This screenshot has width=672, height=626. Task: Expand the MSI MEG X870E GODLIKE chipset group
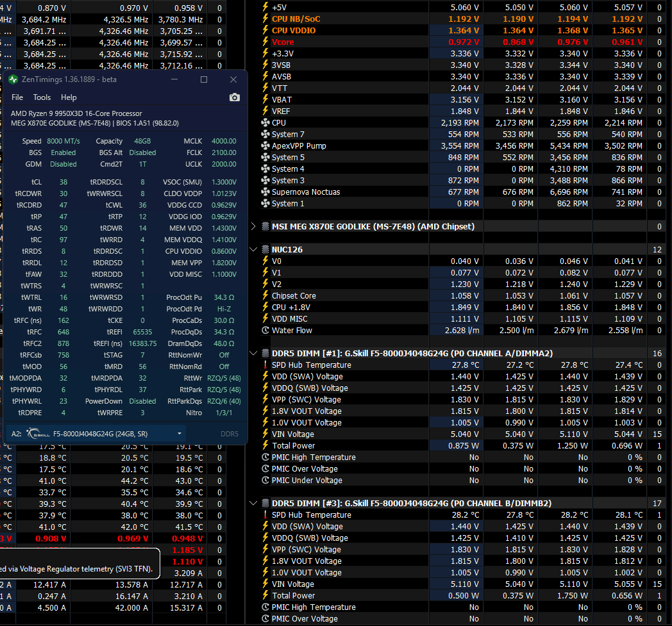pos(253,226)
